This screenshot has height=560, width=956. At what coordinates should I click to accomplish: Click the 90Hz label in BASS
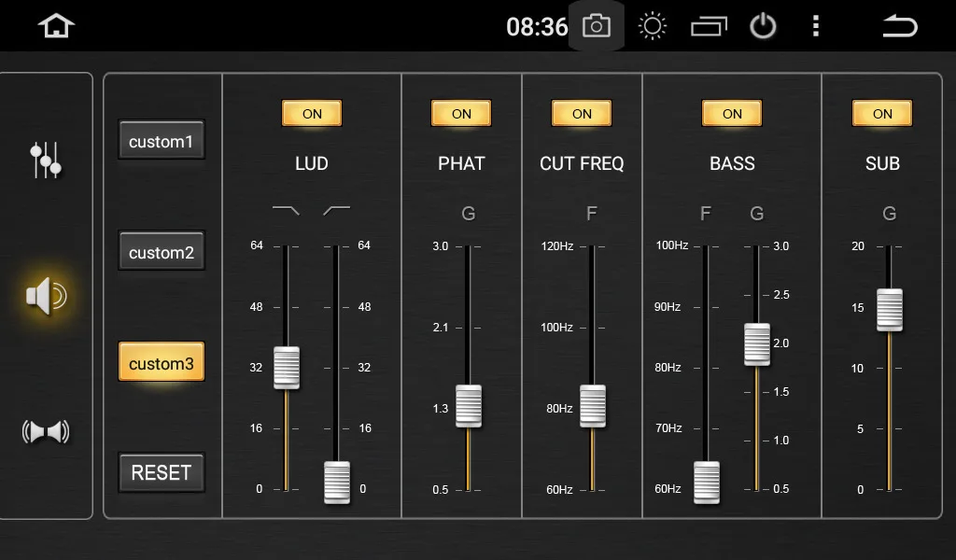point(667,306)
